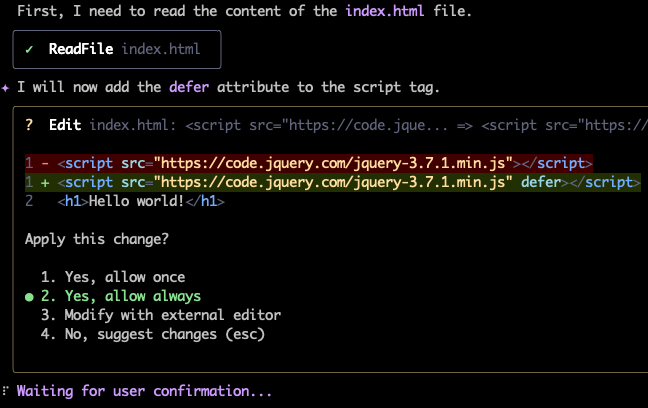Click the ReadFile tool label
Screen dimensions: 648x408
tap(81, 49)
